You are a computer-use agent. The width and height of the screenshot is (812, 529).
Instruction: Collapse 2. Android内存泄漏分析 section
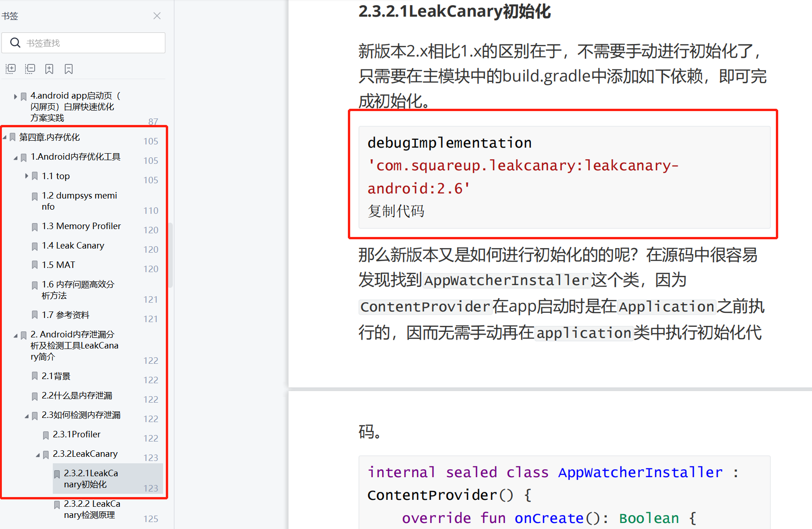(15, 336)
